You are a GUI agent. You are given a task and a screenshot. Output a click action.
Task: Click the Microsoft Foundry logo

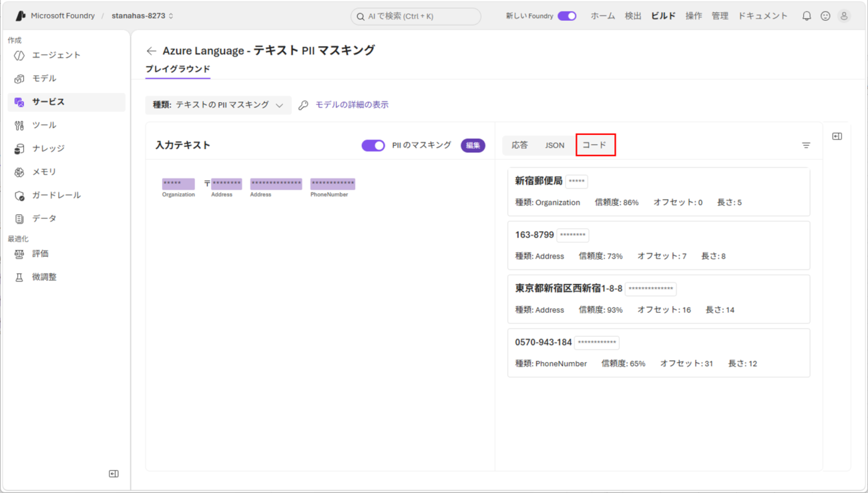pyautogui.click(x=21, y=16)
